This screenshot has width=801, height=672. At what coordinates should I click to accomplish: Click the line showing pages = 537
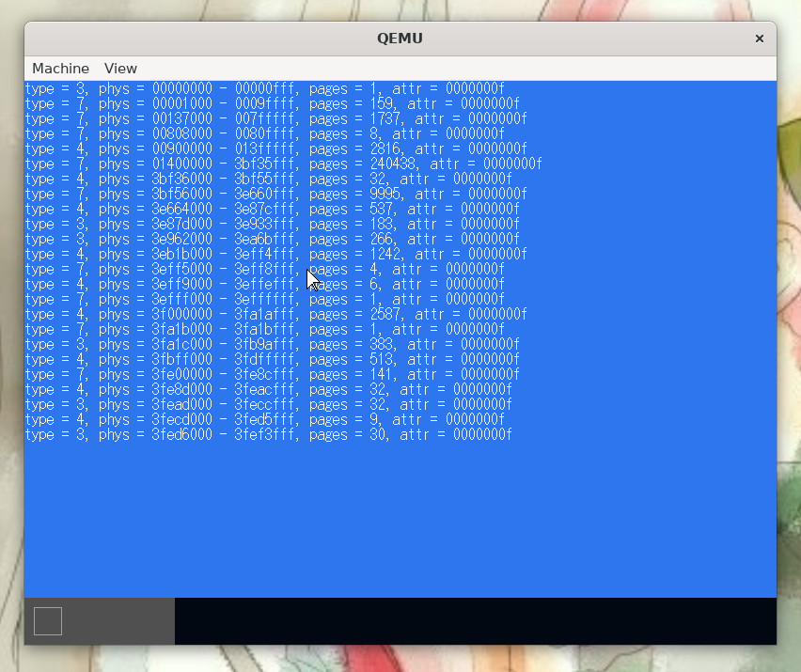(x=271, y=210)
